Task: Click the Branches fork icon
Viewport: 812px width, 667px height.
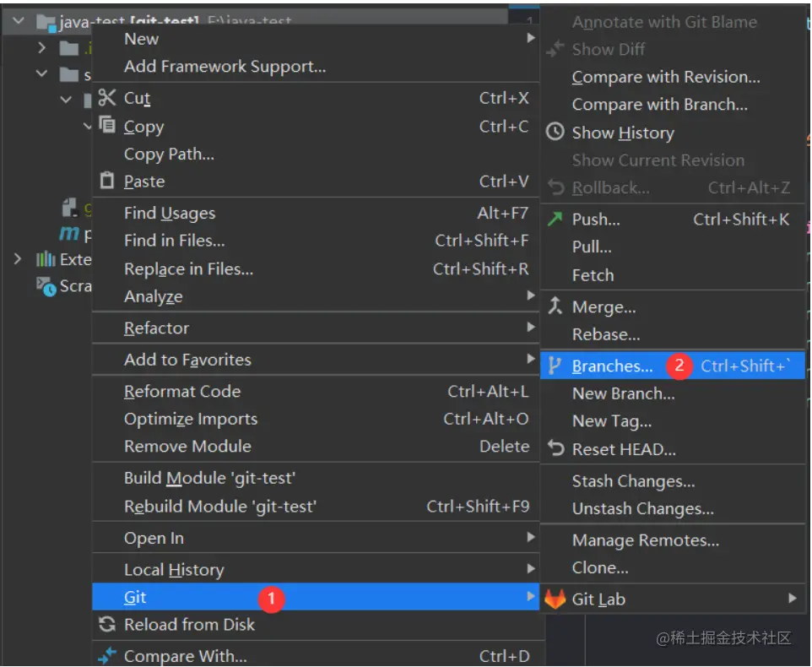Action: pos(554,366)
